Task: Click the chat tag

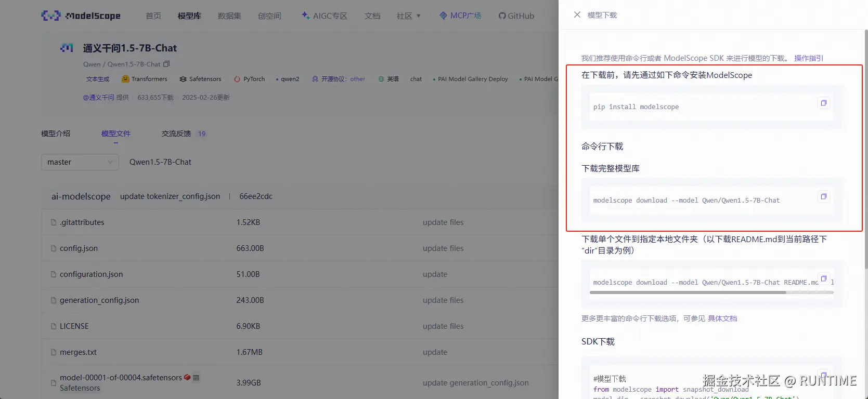Action: coord(416,79)
